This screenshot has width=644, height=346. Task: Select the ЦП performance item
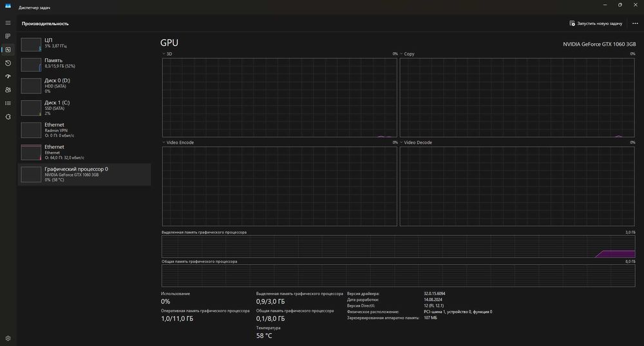pyautogui.click(x=84, y=43)
